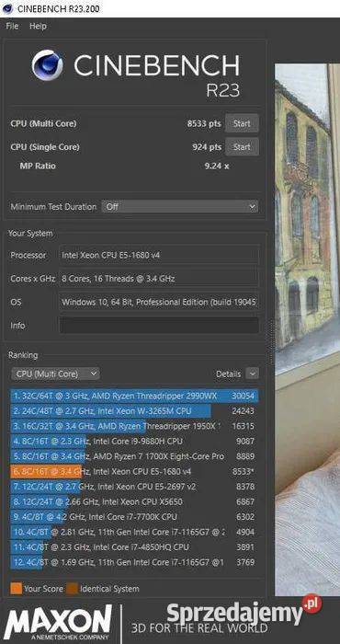Screen dimensions: 340x644
Task: Click the Cinebench title bar app icon
Action: [x=7, y=8]
